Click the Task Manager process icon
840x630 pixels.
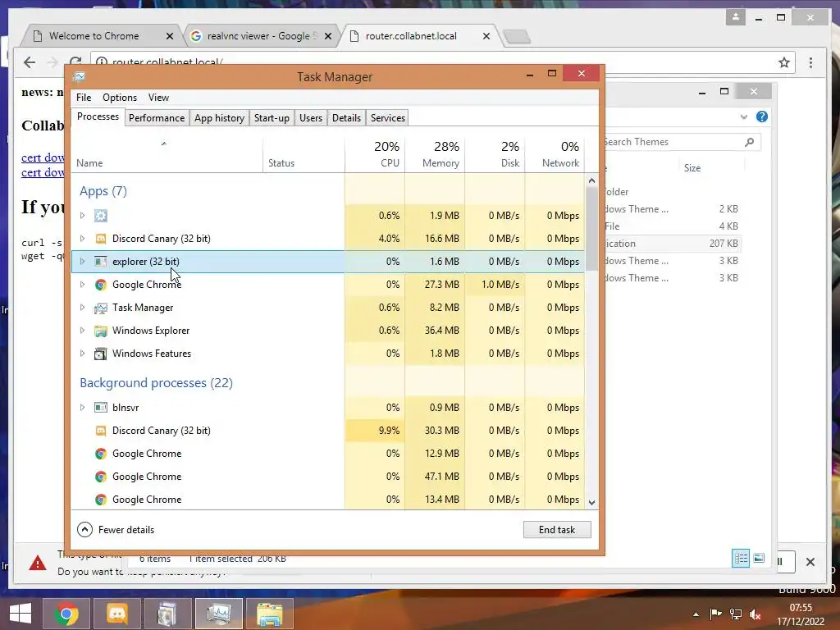pos(101,308)
